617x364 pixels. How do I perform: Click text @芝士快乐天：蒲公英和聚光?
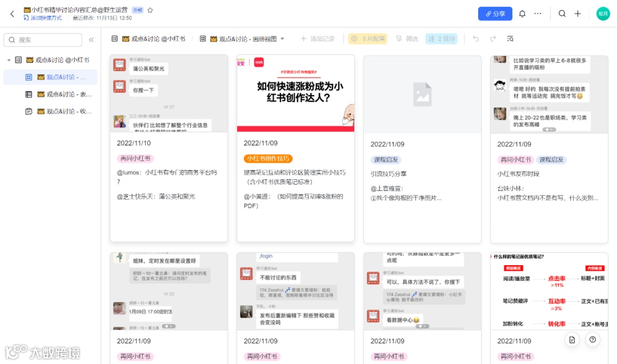click(156, 197)
